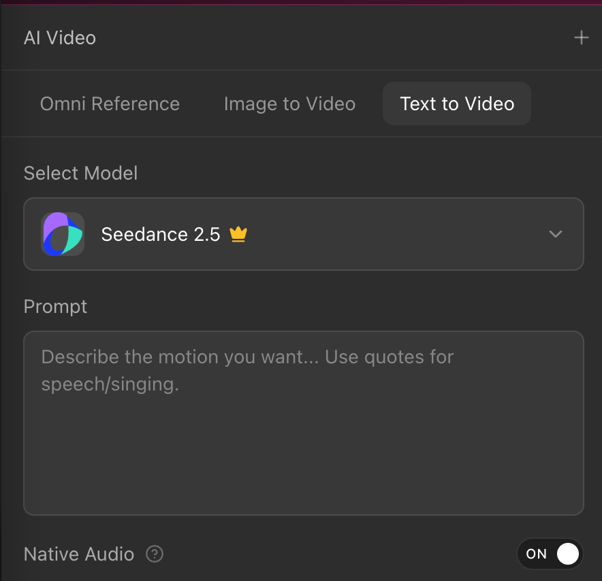Expand the model list chevron arrow
The height and width of the screenshot is (581, 602).
pos(555,234)
